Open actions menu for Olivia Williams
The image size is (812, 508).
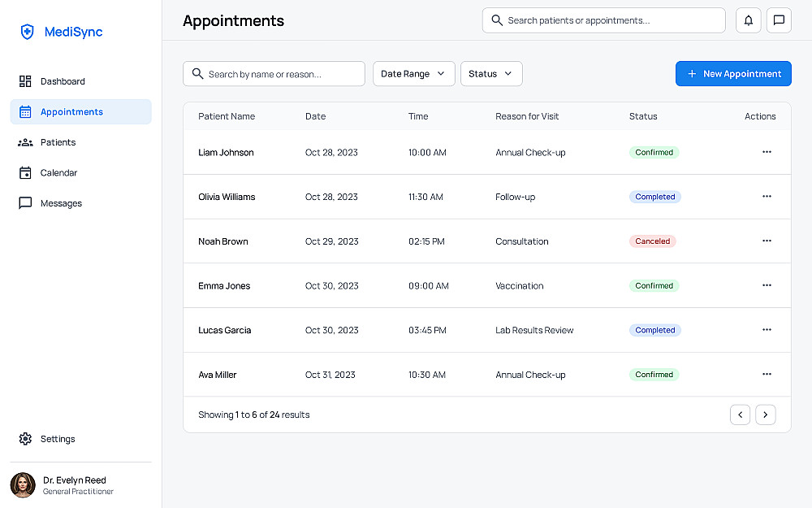point(767,197)
